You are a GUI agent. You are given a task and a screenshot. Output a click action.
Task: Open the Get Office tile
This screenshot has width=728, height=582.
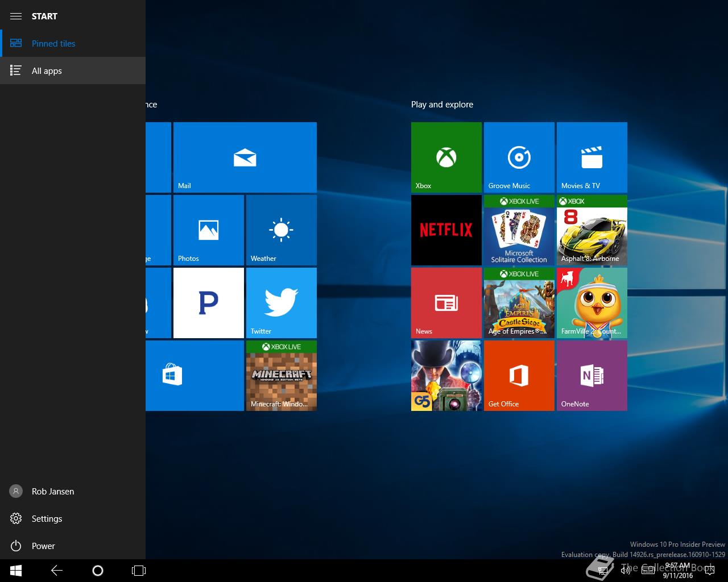click(x=519, y=376)
